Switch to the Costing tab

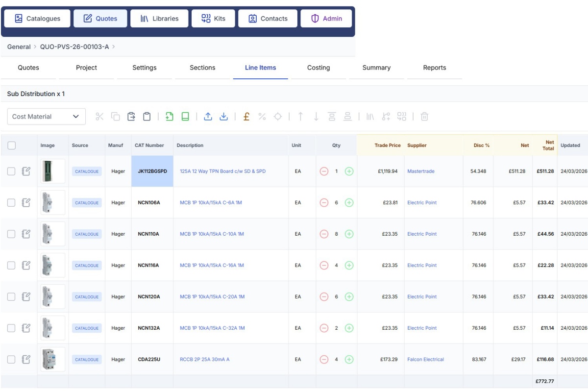[x=318, y=68]
